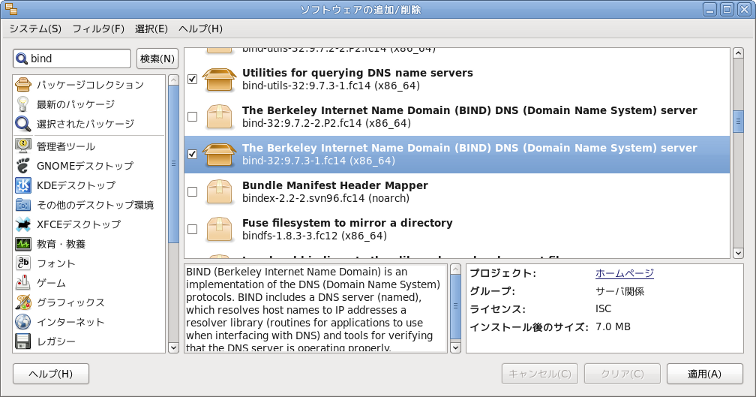Open the パッケージコレクション category icon

(x=23, y=84)
